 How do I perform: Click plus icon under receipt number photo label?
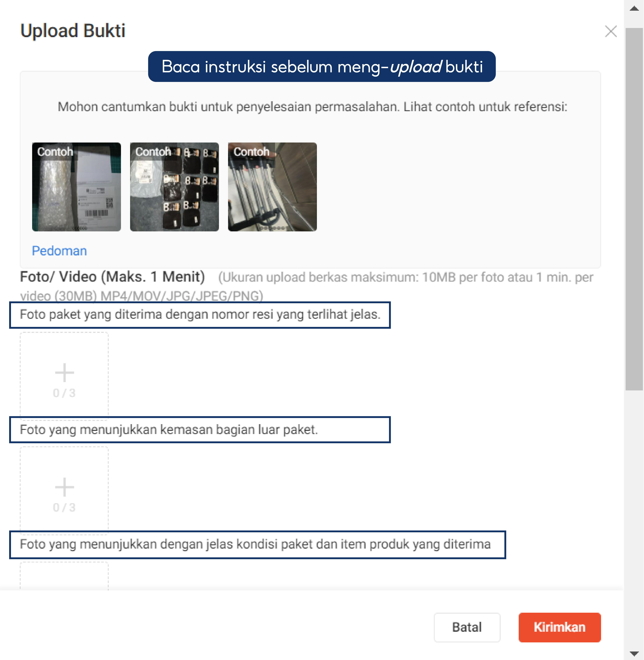point(64,373)
